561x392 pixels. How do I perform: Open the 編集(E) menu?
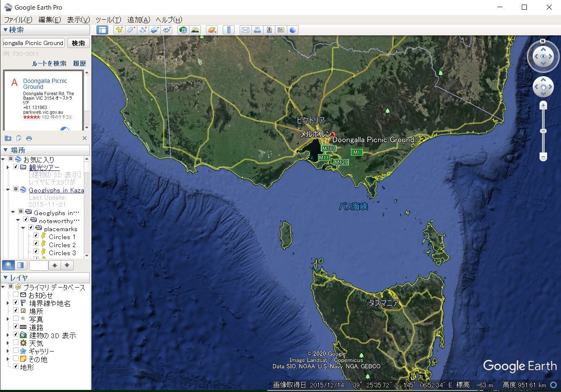tap(50, 20)
